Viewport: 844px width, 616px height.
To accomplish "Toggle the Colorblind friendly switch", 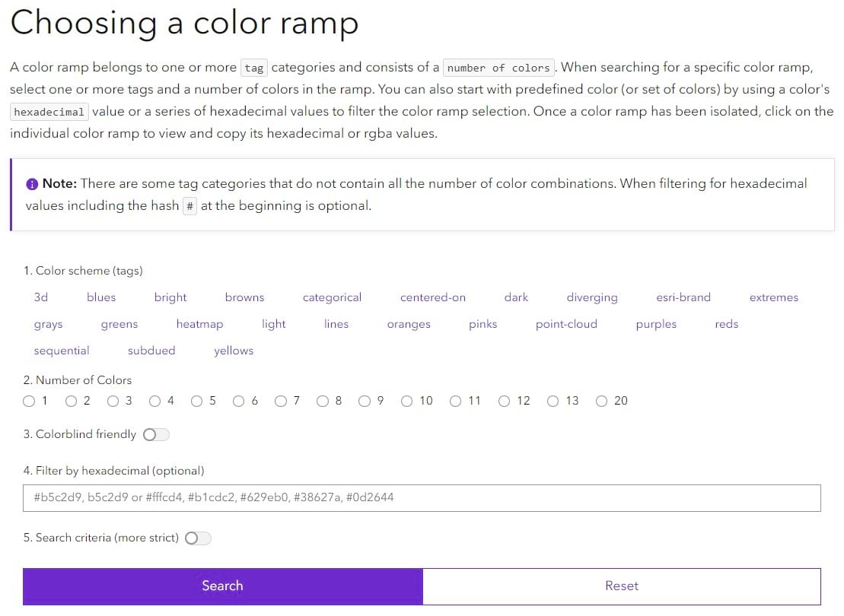I will (x=155, y=434).
